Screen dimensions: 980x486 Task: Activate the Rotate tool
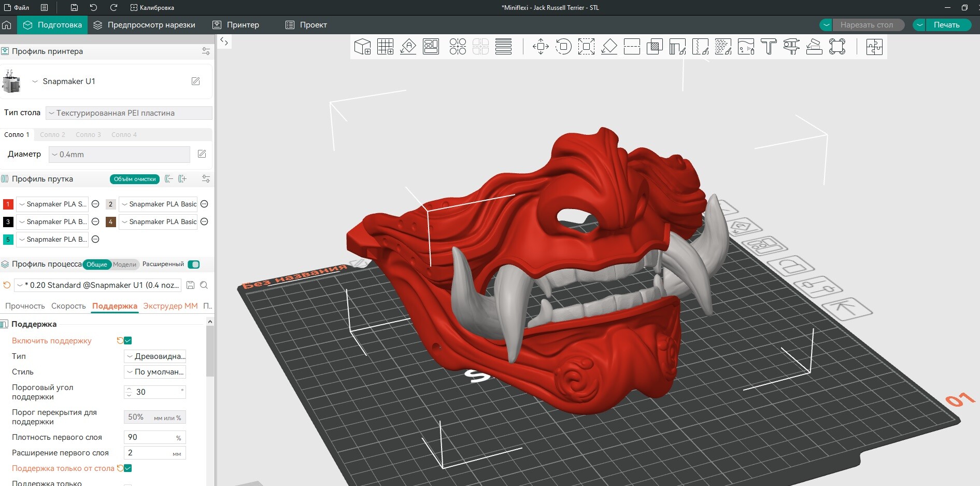[x=563, y=47]
